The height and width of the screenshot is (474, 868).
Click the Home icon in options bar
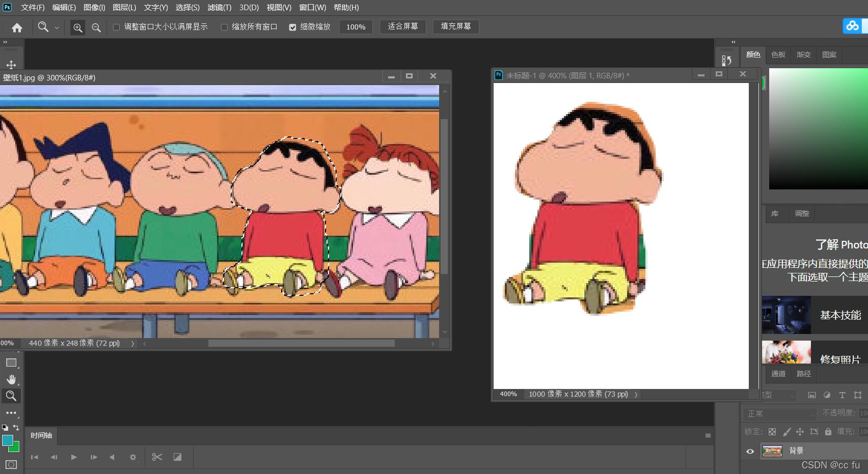tap(17, 27)
